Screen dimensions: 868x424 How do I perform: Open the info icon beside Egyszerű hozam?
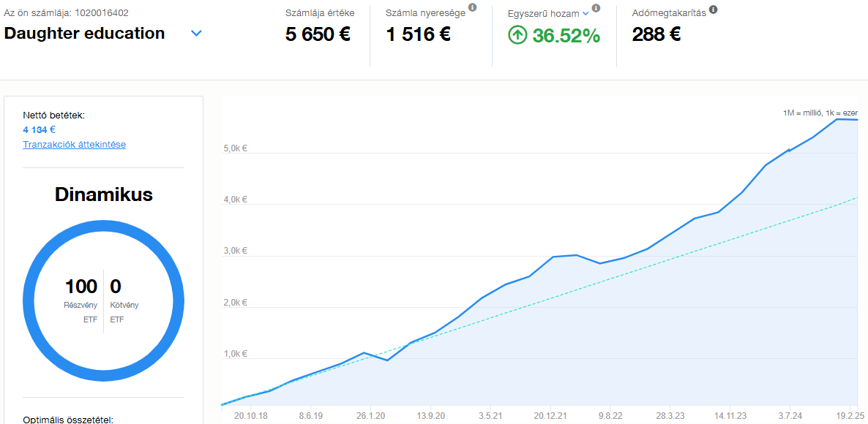pos(596,8)
